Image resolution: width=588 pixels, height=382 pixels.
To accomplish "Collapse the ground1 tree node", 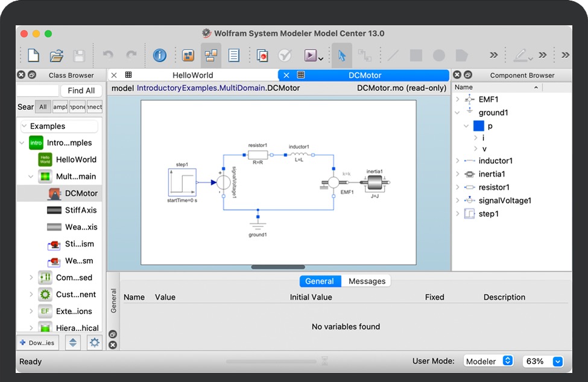I will [x=458, y=113].
